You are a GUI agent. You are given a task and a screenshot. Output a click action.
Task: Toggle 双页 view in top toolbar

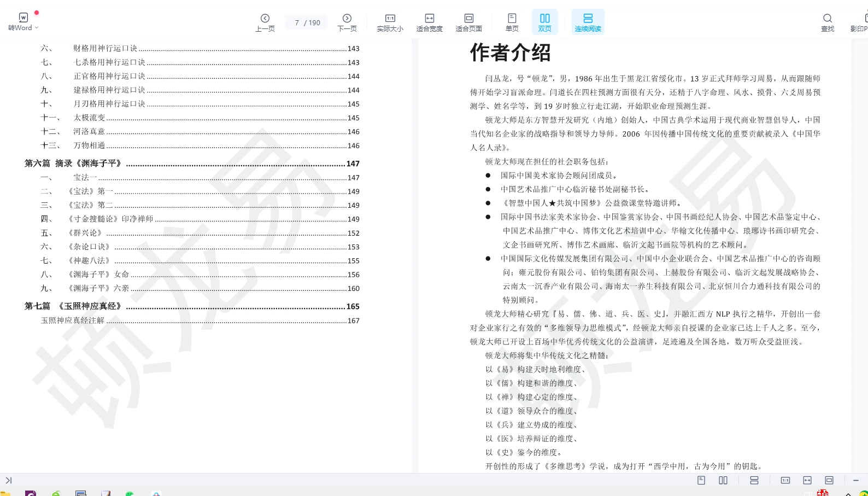tap(545, 22)
